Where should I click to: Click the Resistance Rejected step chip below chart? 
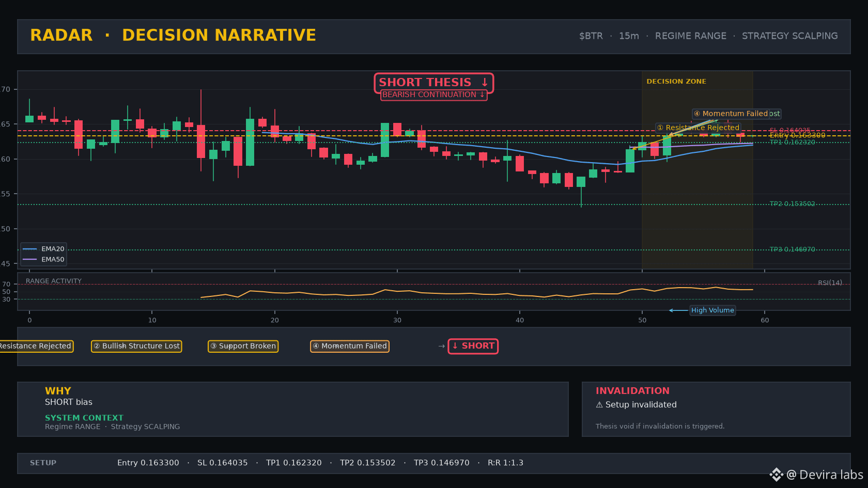pyautogui.click(x=36, y=346)
